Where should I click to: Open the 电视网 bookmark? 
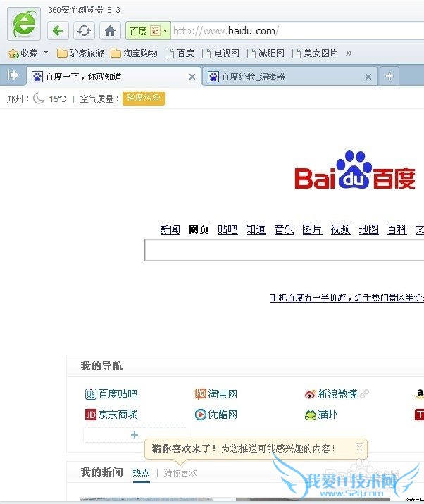(220, 53)
